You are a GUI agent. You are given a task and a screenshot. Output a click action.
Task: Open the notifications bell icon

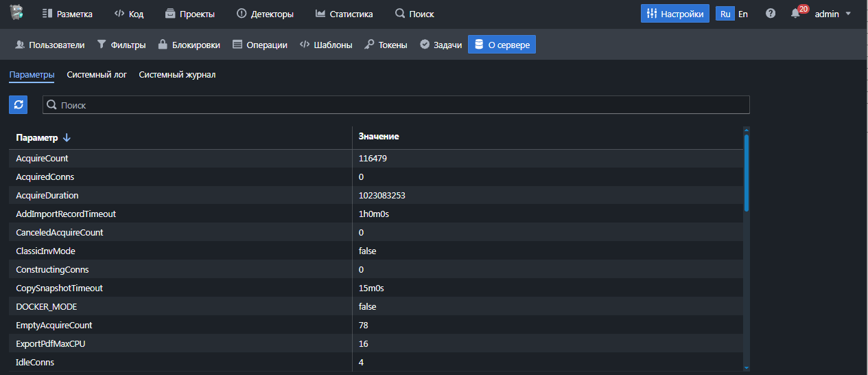point(796,14)
